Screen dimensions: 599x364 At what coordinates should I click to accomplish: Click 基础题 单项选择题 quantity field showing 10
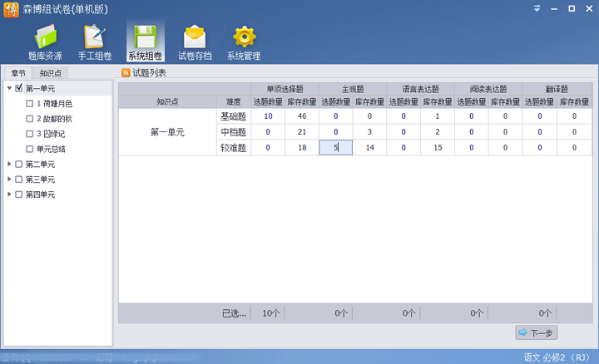click(x=267, y=116)
